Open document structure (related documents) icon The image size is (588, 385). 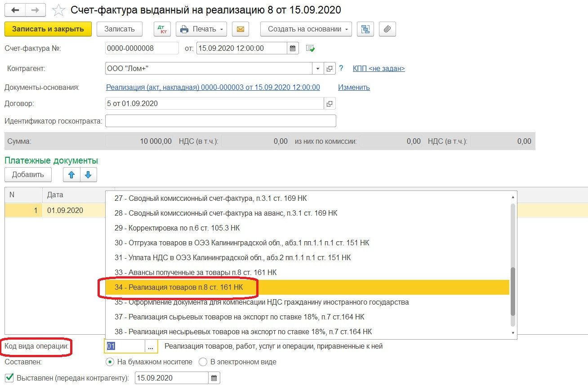(x=365, y=29)
